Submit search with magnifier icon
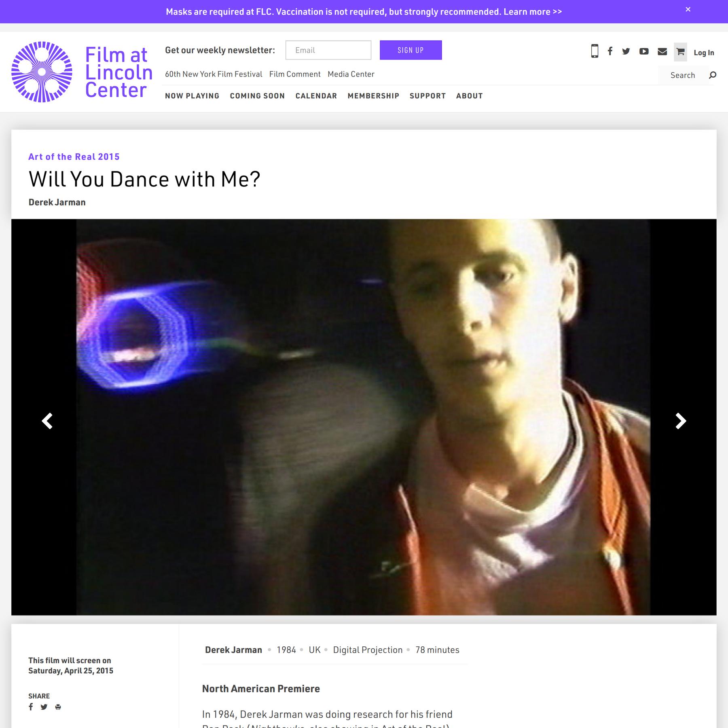 coord(713,75)
